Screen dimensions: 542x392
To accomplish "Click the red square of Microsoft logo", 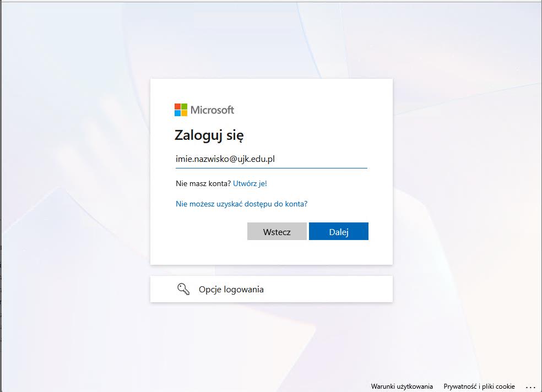I will tap(177, 106).
